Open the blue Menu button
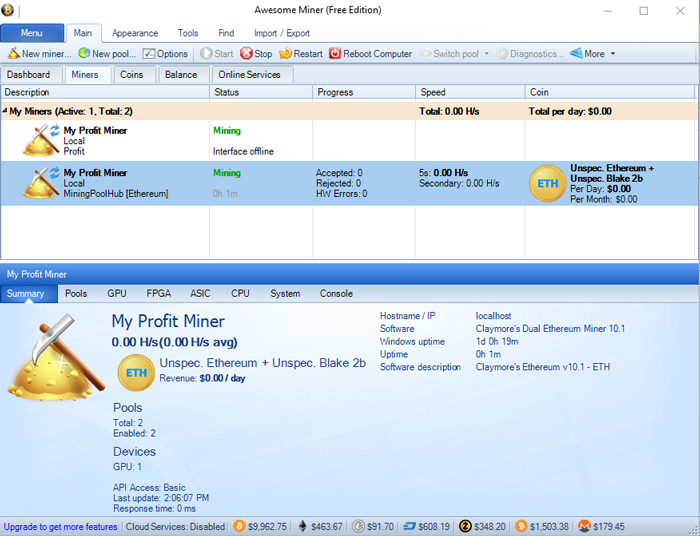700x536 pixels. click(32, 33)
